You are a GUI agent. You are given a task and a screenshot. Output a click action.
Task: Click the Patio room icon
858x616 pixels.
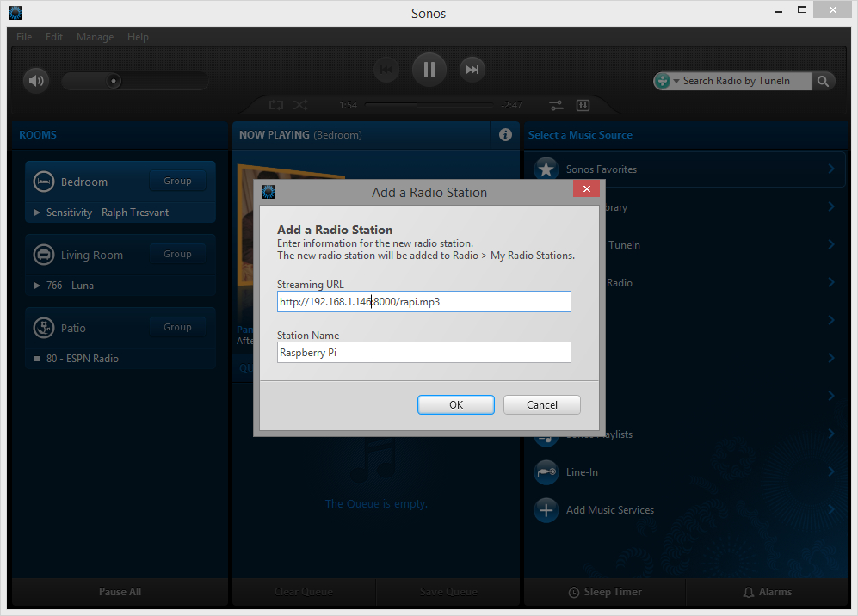click(x=44, y=328)
